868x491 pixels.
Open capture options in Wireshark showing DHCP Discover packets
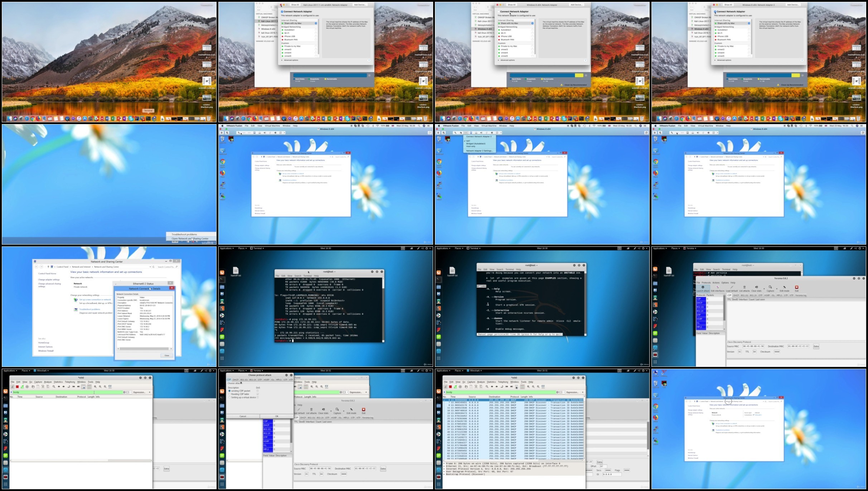click(460, 387)
